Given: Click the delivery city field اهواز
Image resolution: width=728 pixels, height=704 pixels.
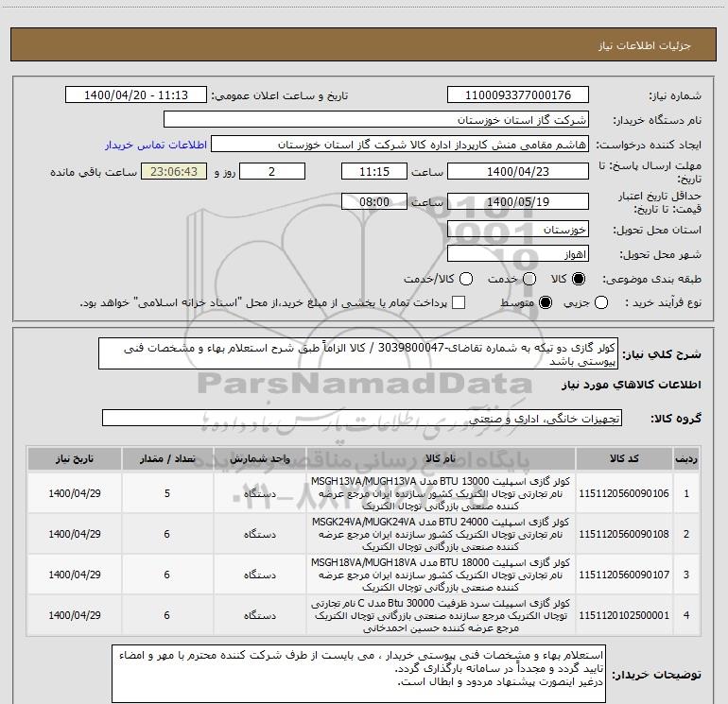Looking at the screenshot, I should coord(518,254).
